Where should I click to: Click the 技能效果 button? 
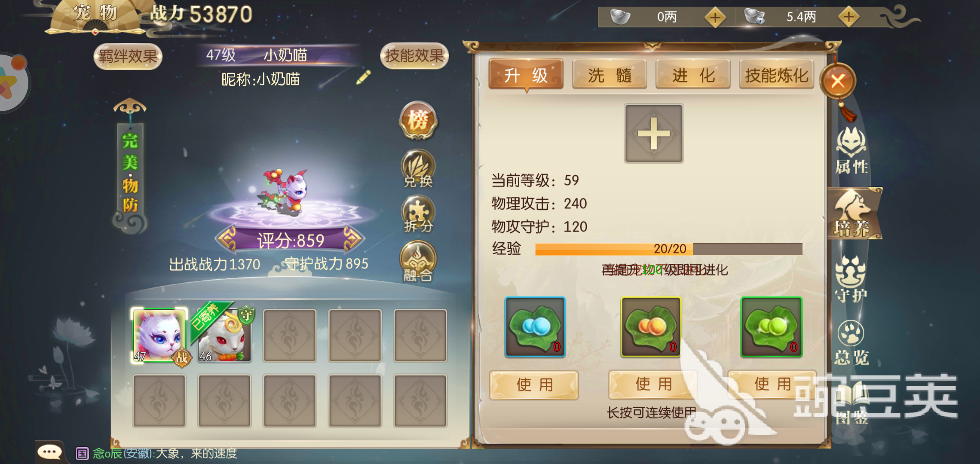pos(414,55)
